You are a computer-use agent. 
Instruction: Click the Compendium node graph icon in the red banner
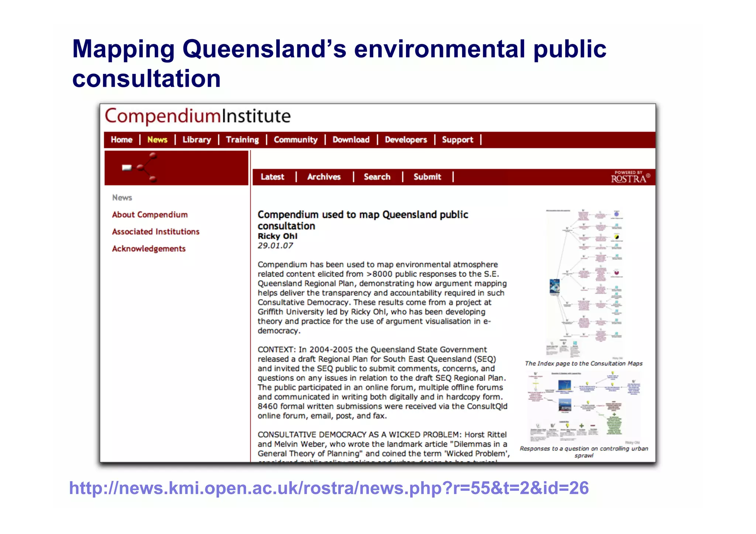(x=140, y=168)
